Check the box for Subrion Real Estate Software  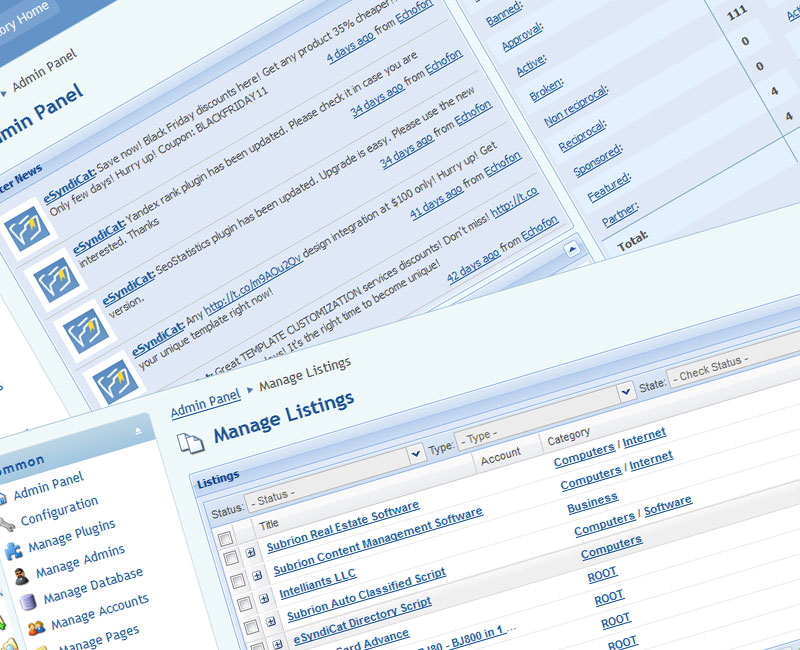click(x=231, y=558)
